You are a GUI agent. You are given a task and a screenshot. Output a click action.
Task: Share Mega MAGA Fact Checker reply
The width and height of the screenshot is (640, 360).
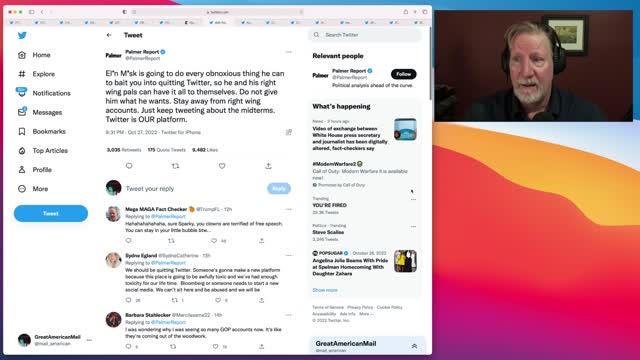click(261, 241)
